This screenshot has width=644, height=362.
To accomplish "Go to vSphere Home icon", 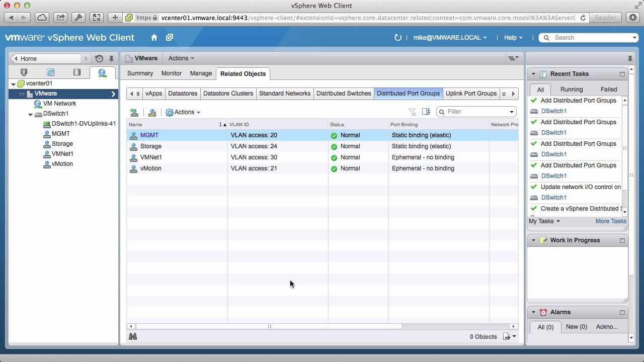I will (154, 38).
